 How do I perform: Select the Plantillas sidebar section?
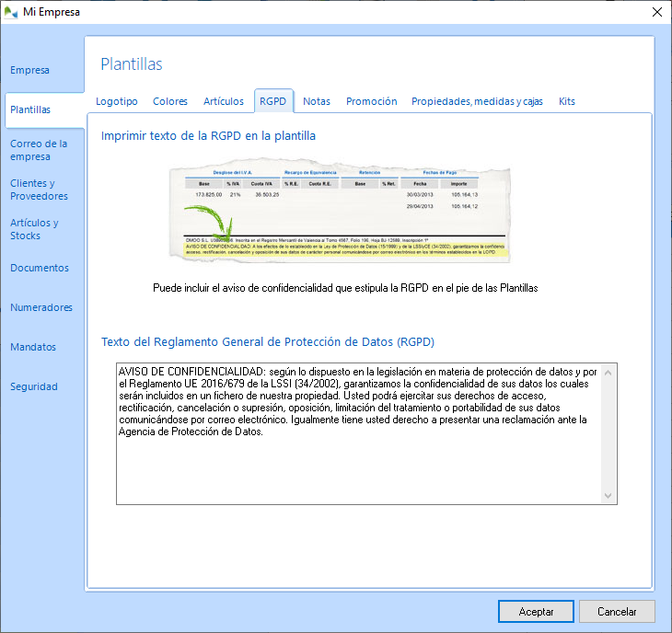click(x=30, y=109)
